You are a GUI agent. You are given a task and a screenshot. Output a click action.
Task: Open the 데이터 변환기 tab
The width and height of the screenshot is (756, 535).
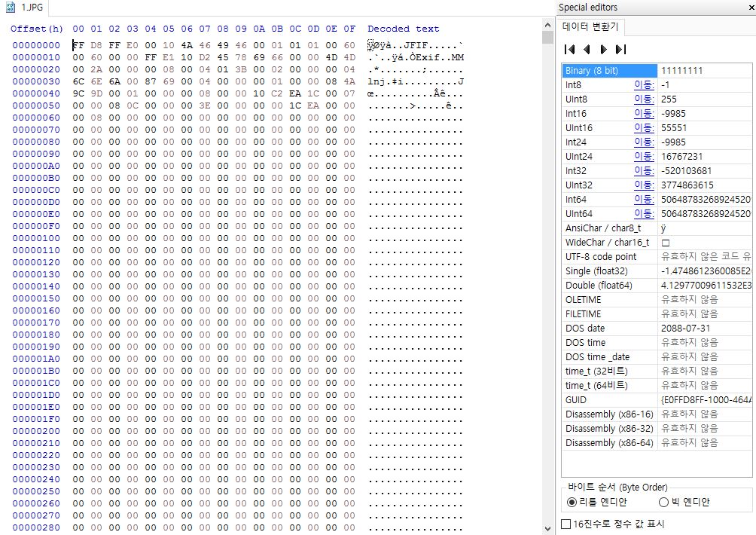tap(590, 26)
